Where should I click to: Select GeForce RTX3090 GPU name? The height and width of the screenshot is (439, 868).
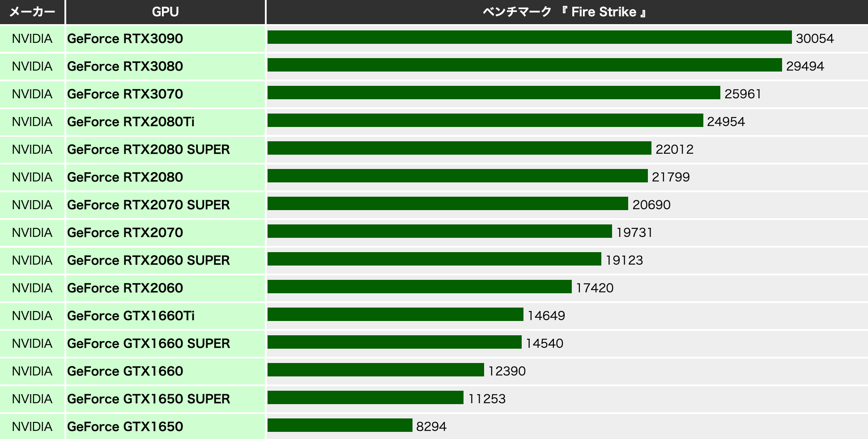coord(125,39)
